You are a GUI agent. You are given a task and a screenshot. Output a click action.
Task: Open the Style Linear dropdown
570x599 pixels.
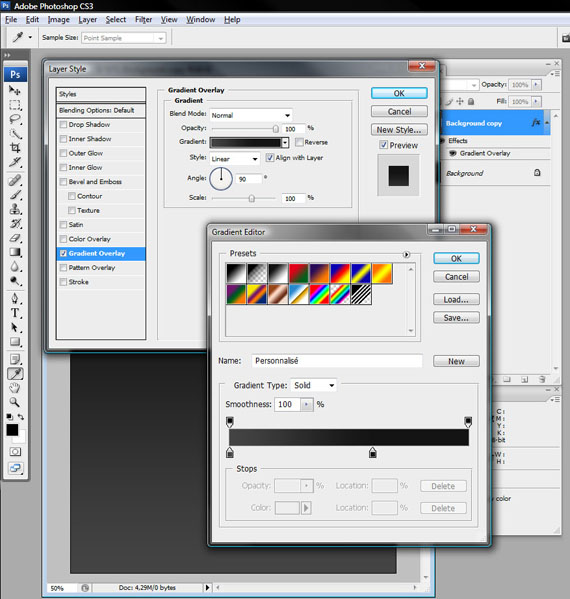click(x=235, y=159)
